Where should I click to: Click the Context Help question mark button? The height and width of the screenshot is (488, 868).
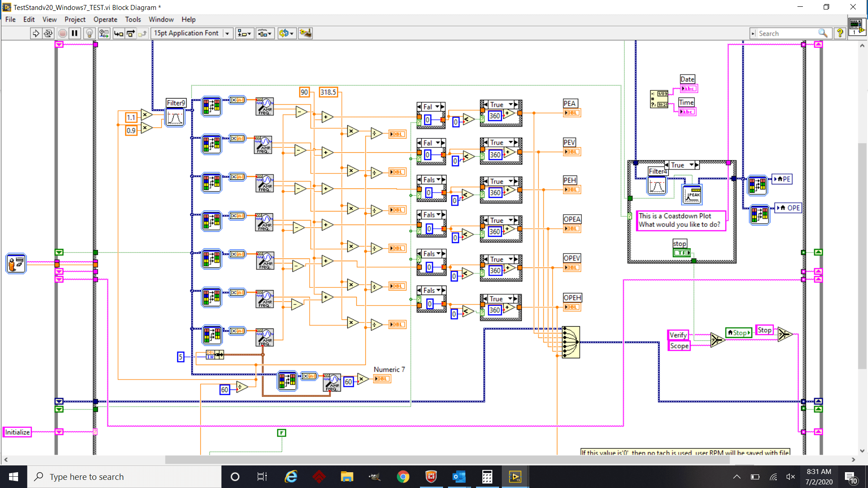840,33
